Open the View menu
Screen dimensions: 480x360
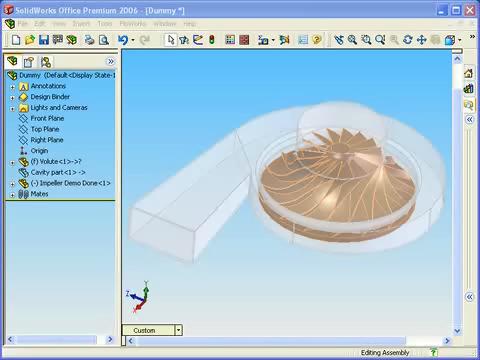point(59,24)
